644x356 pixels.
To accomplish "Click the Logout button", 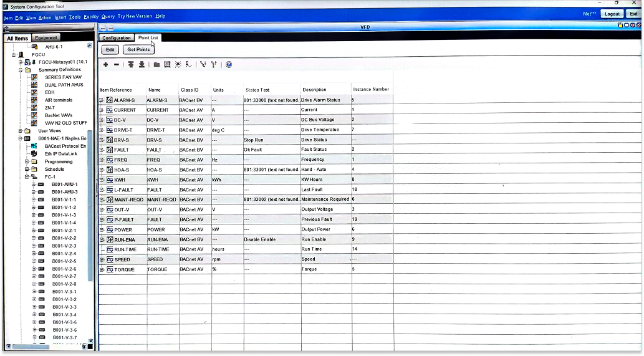I will tap(612, 14).
